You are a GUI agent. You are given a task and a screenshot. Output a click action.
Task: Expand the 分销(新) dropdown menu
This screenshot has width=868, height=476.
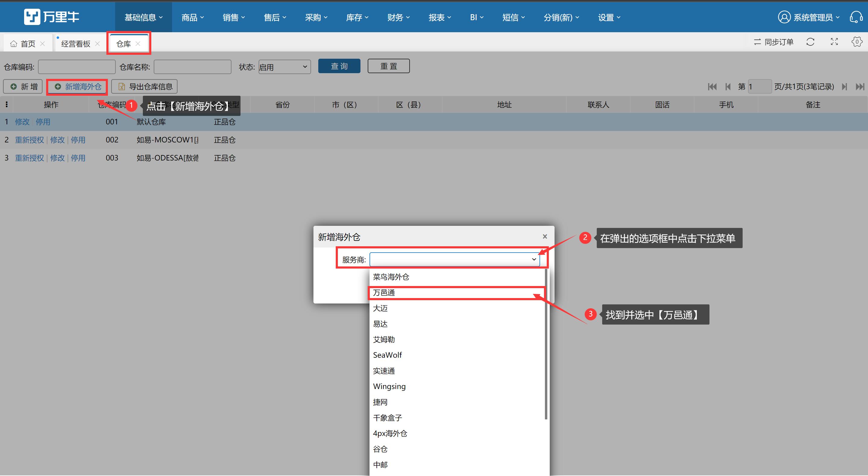tap(561, 17)
